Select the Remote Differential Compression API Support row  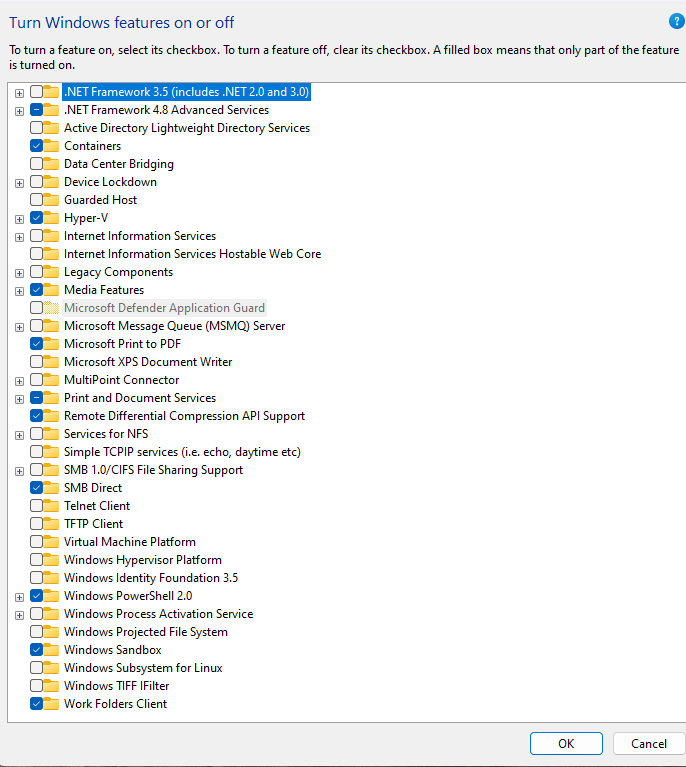point(184,416)
